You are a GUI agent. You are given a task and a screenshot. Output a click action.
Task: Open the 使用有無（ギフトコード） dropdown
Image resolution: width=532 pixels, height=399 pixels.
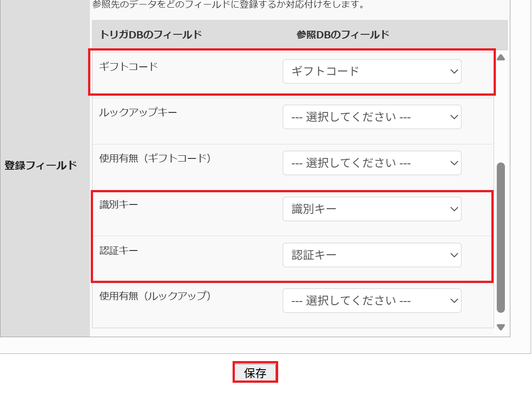tap(372, 163)
